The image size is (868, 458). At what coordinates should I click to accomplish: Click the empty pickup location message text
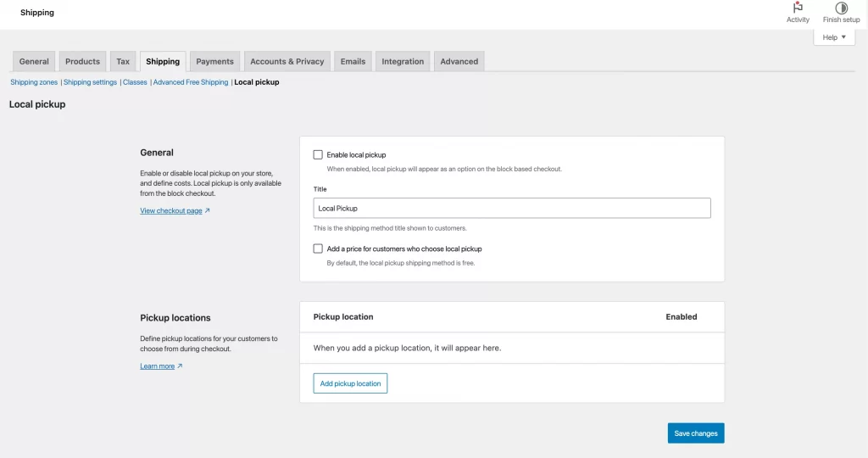(407, 348)
